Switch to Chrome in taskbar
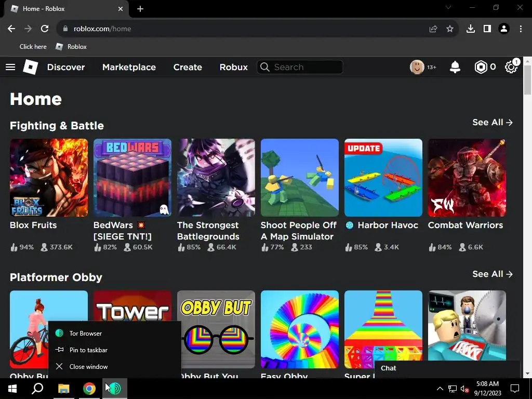The height and width of the screenshot is (399, 532). (89, 389)
